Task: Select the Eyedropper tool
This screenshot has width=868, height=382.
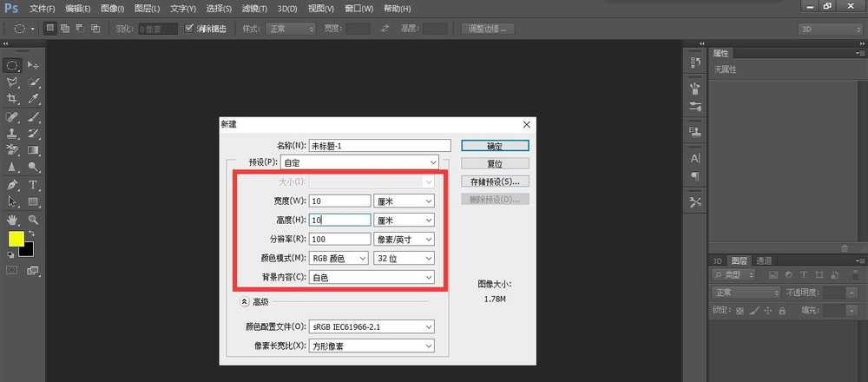Action: (x=33, y=99)
